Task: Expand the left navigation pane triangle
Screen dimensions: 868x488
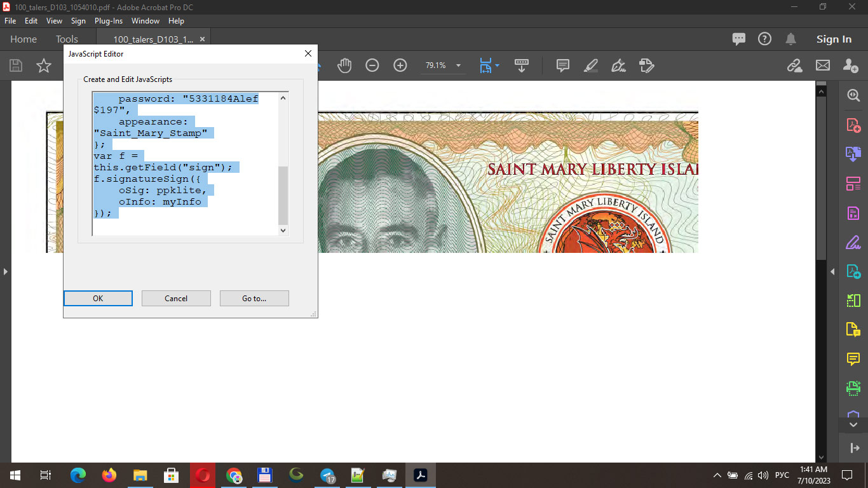Action: click(x=5, y=271)
